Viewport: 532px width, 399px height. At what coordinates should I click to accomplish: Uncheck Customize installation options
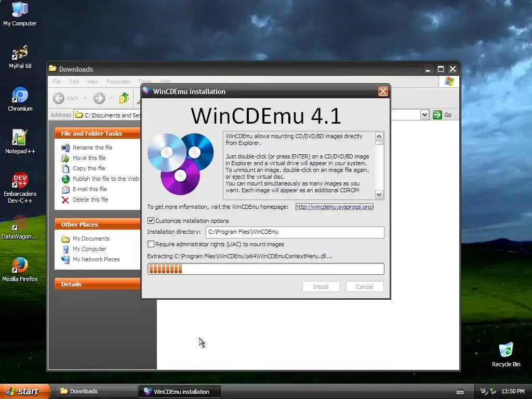151,220
